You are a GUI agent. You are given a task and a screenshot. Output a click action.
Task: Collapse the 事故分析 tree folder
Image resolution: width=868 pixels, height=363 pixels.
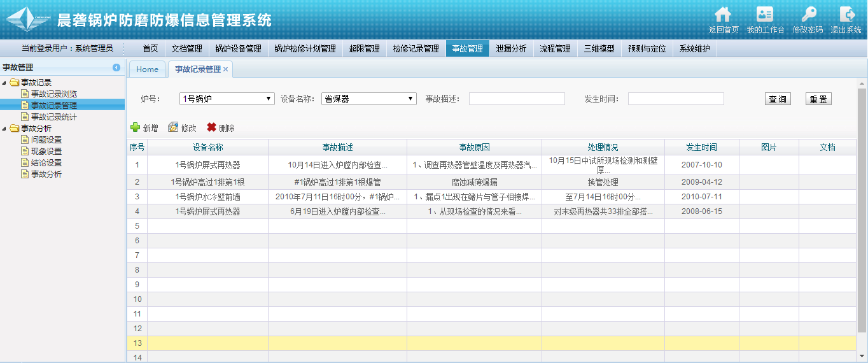click(x=6, y=129)
